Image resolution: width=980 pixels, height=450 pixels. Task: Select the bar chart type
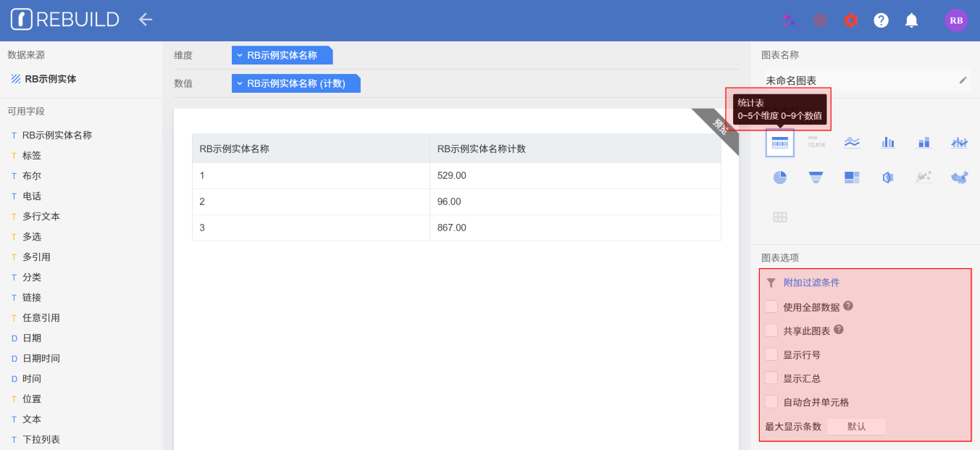pos(888,143)
